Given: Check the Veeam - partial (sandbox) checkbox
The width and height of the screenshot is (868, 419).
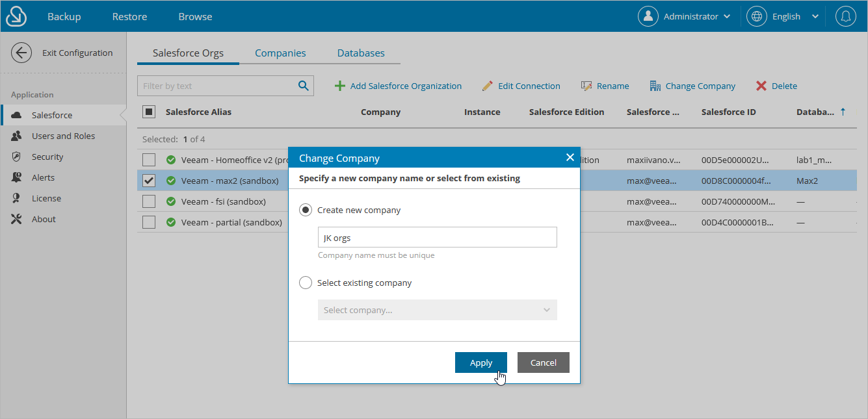Looking at the screenshot, I should [149, 222].
